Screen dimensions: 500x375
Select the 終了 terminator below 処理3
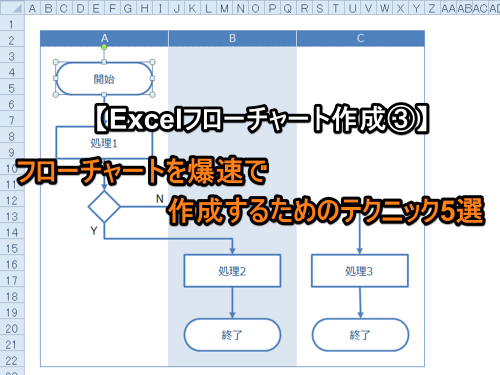coord(360,335)
